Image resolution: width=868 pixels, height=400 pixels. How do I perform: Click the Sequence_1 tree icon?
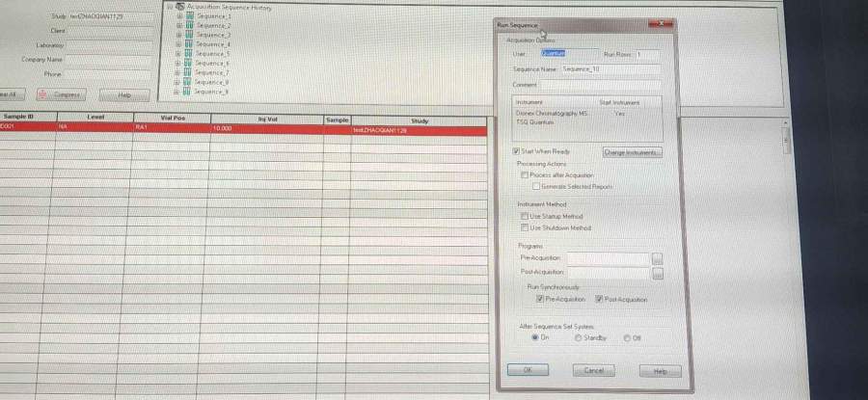tap(189, 16)
